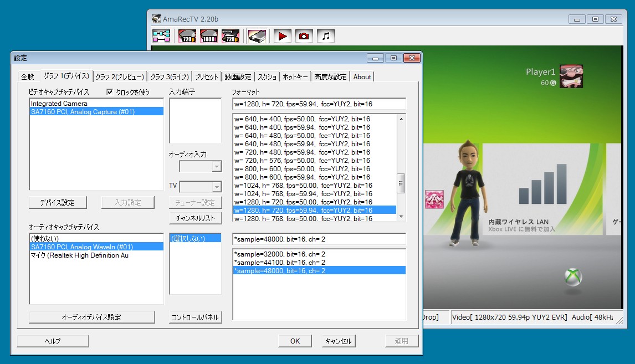Open the プリセット tab
Screen dimensions: 635x364
tap(207, 76)
